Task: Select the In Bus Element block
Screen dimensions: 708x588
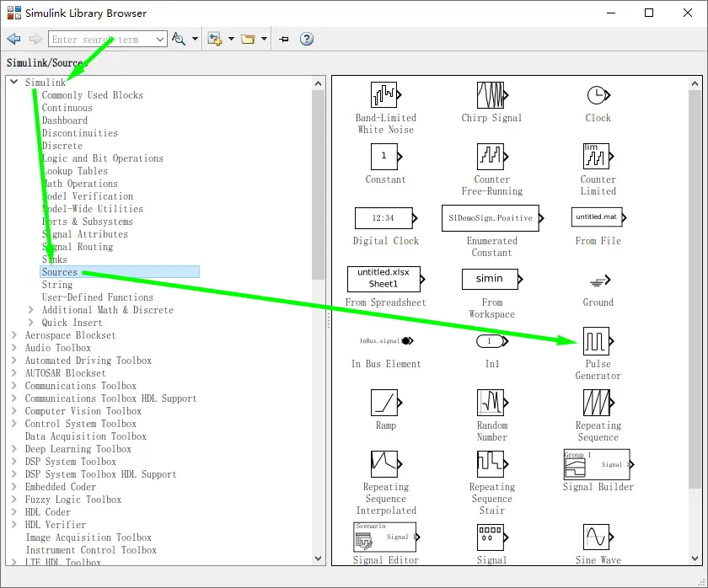Action: [386, 340]
